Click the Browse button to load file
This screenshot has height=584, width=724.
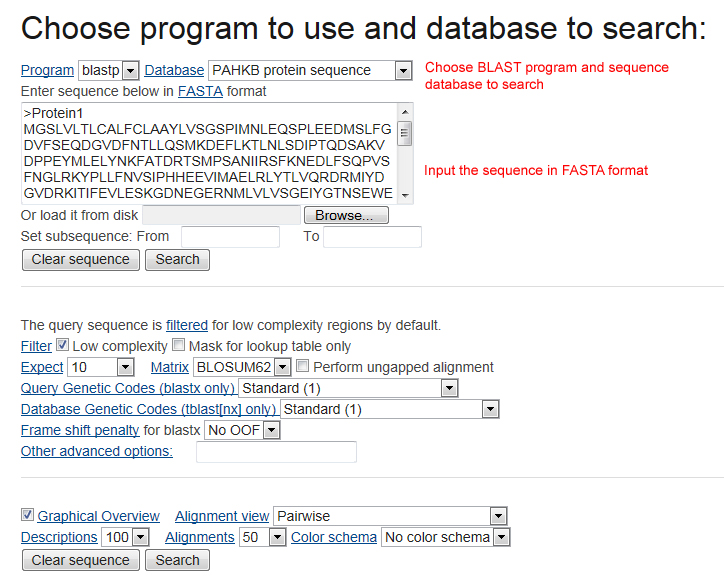click(345, 215)
